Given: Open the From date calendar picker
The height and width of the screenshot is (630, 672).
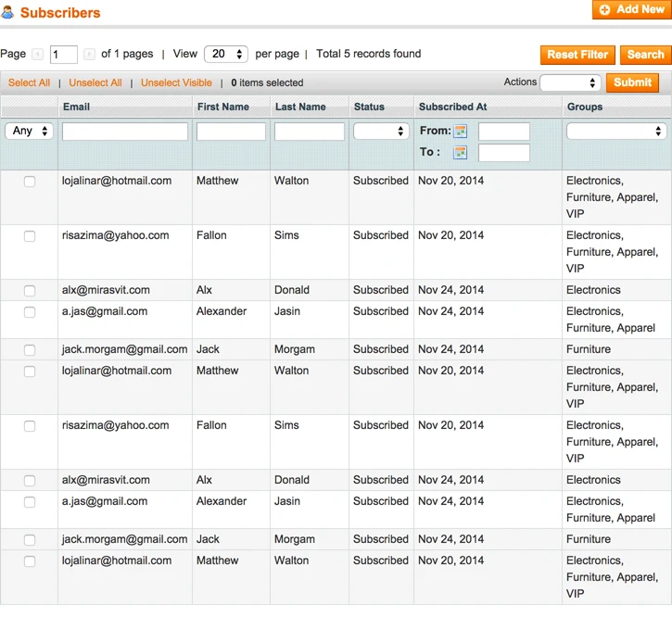Looking at the screenshot, I should (460, 132).
